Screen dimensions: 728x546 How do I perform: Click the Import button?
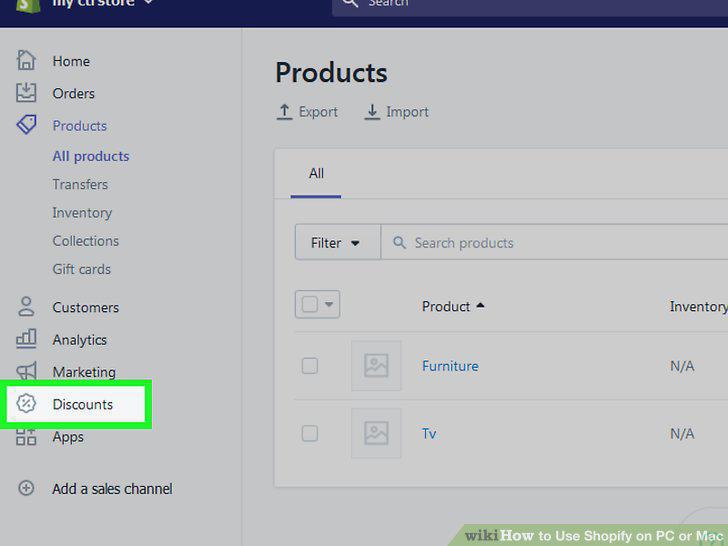(396, 112)
